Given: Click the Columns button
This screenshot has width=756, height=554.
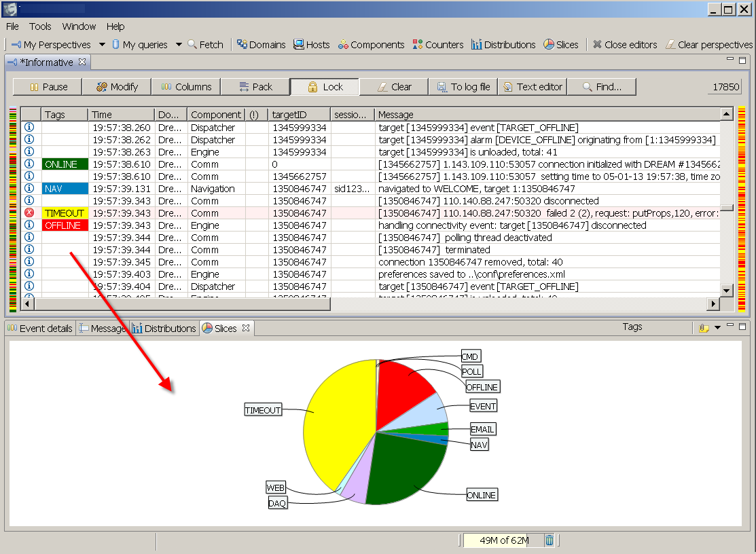Looking at the screenshot, I should tap(186, 87).
